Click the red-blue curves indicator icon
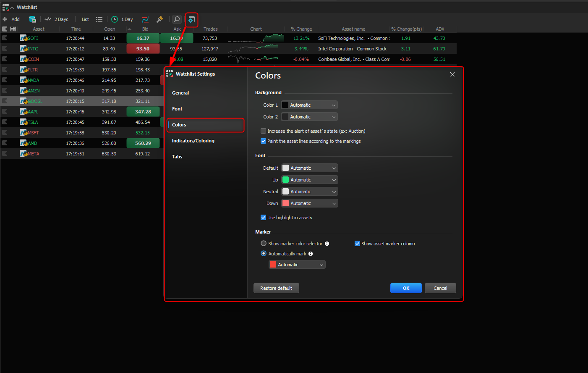 click(145, 19)
